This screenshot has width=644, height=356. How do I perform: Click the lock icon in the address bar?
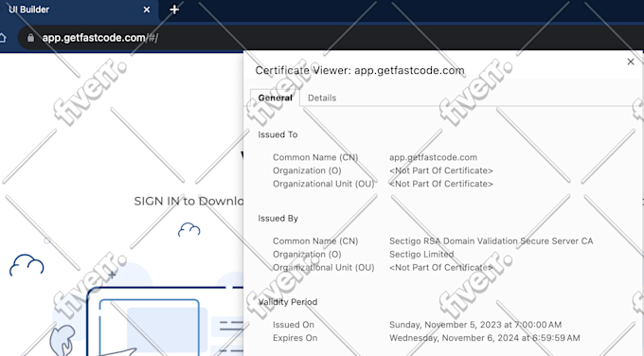30,38
